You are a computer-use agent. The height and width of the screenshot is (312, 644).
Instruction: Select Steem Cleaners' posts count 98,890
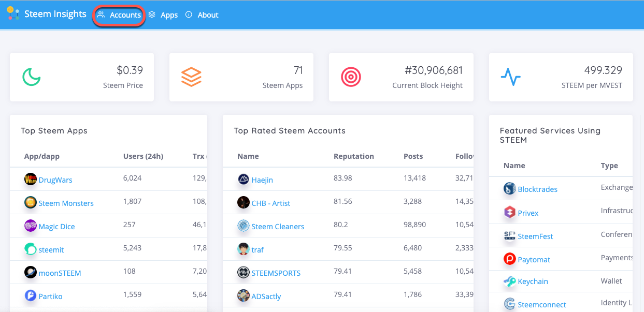click(414, 225)
